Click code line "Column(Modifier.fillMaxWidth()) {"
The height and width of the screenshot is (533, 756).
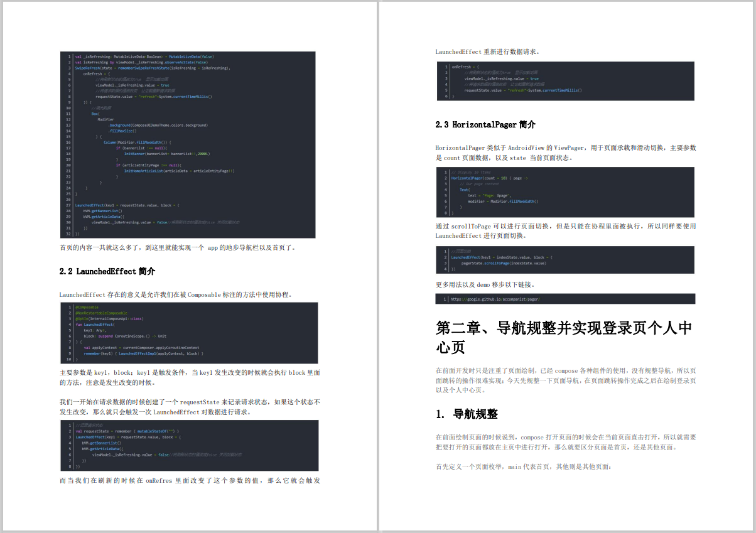[x=137, y=143]
